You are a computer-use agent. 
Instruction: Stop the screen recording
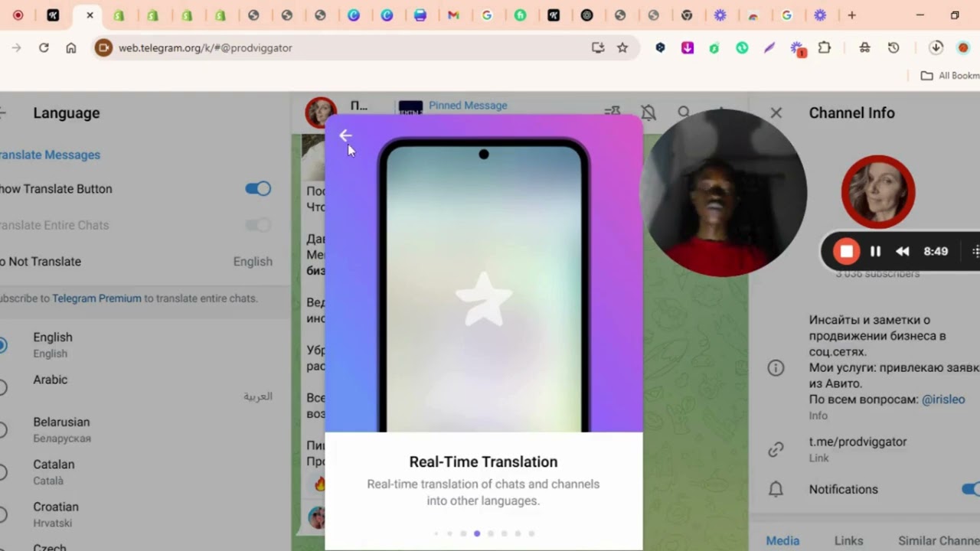coord(847,252)
